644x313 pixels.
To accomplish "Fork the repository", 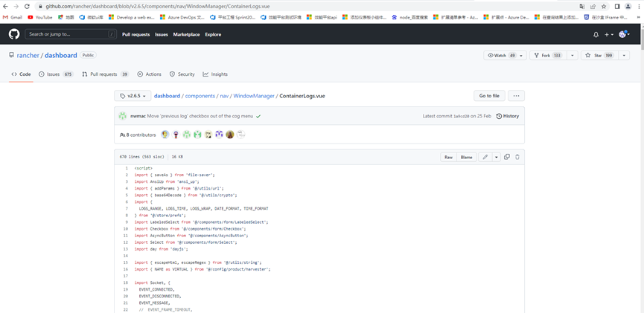I will pos(547,55).
